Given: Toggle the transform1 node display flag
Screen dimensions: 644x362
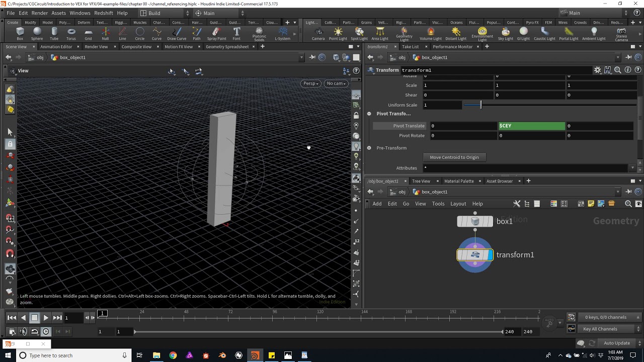Looking at the screenshot, I should (x=490, y=255).
